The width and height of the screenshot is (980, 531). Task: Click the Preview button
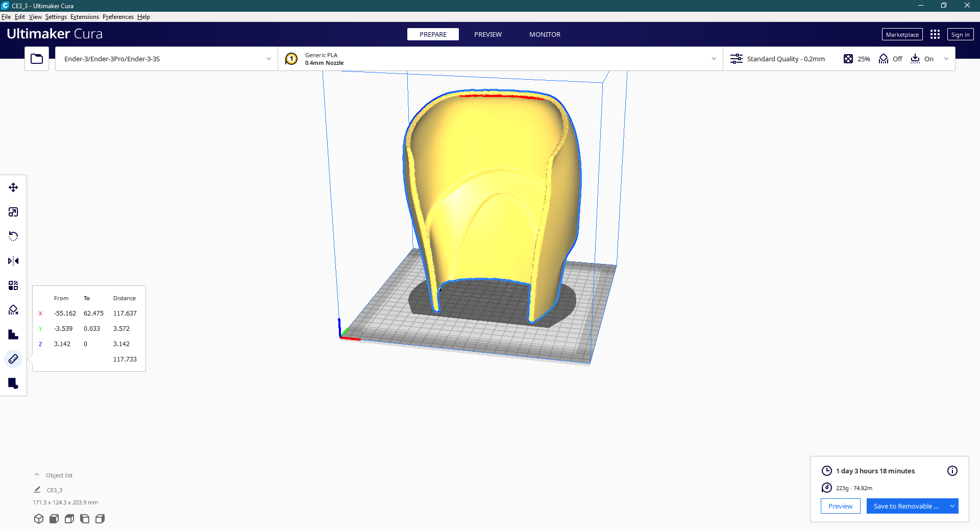click(x=840, y=506)
